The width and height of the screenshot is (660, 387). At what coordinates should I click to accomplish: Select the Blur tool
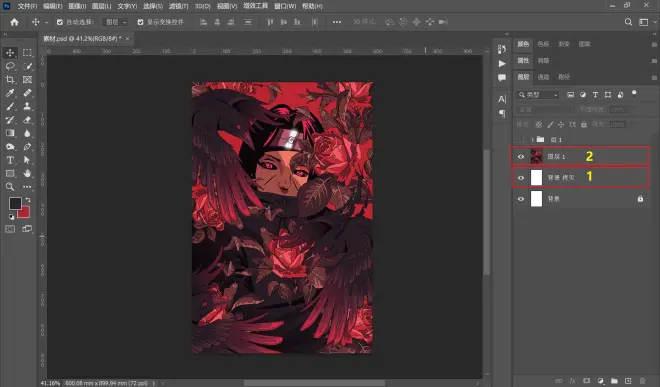[27, 133]
